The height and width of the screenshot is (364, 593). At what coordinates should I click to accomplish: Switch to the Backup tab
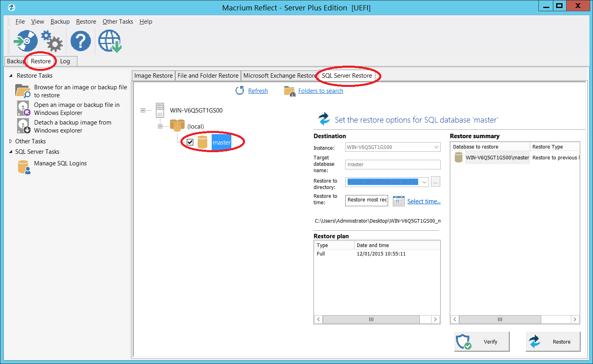tap(16, 61)
